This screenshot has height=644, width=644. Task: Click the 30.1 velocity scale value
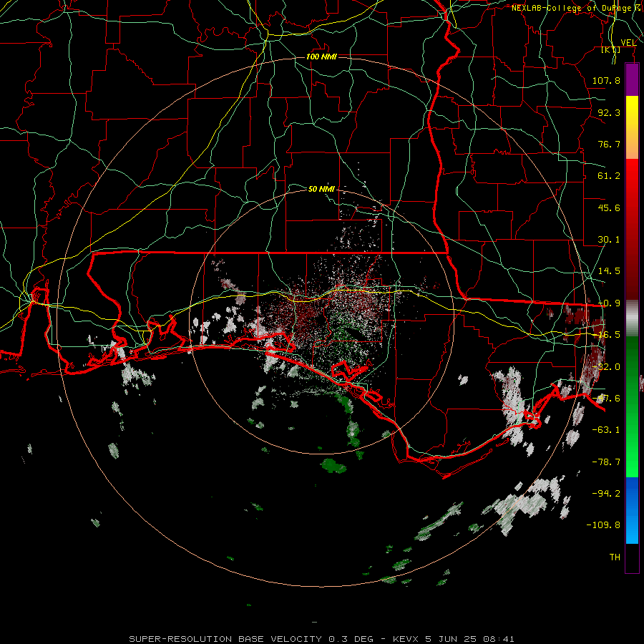(609, 240)
